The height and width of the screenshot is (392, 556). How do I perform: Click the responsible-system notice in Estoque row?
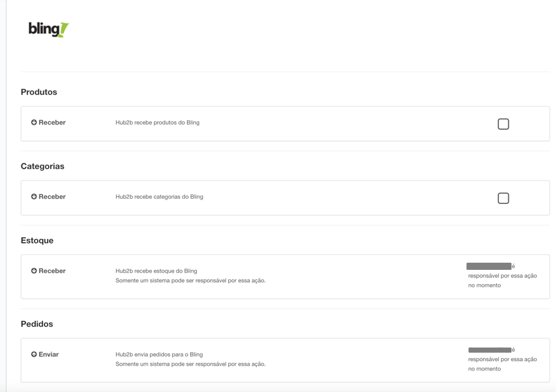pos(502,276)
